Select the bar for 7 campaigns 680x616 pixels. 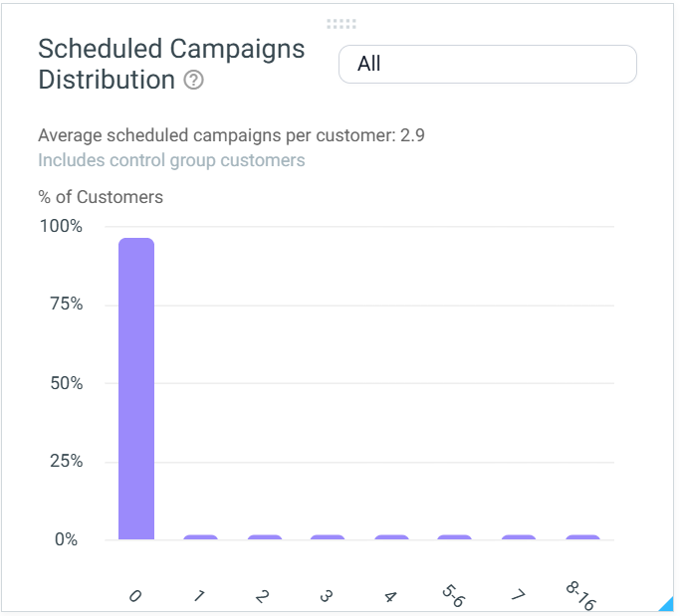519,537
